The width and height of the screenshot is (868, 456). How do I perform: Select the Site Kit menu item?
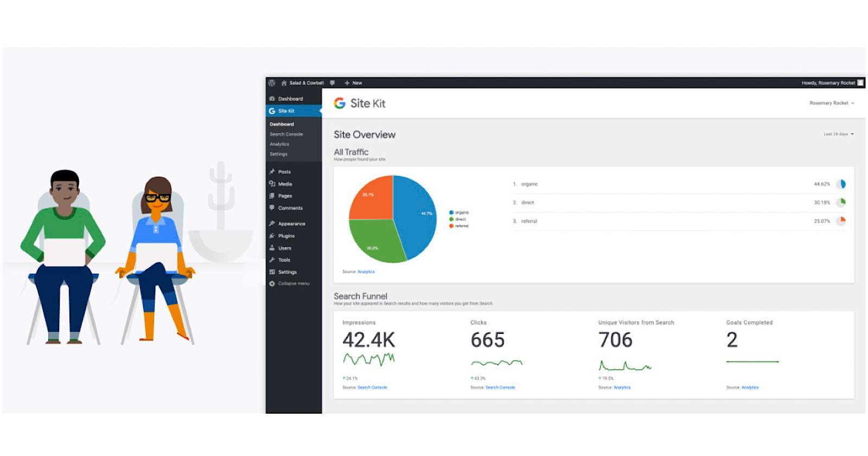click(x=294, y=111)
